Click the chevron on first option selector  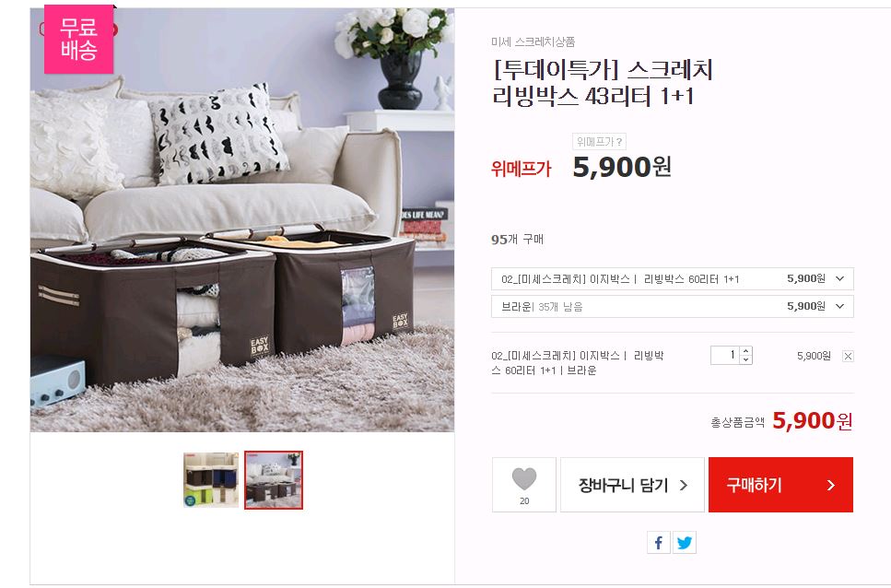click(x=839, y=279)
